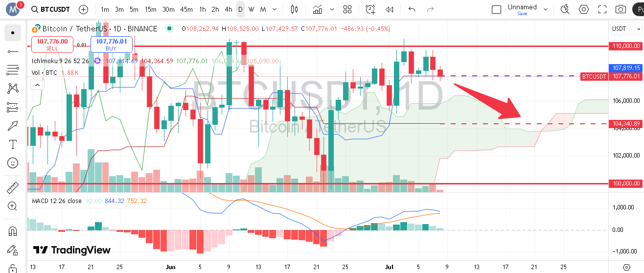The height and width of the screenshot is (273, 644).
Task: Select the forecasting and measurement tool
Action: (13, 107)
